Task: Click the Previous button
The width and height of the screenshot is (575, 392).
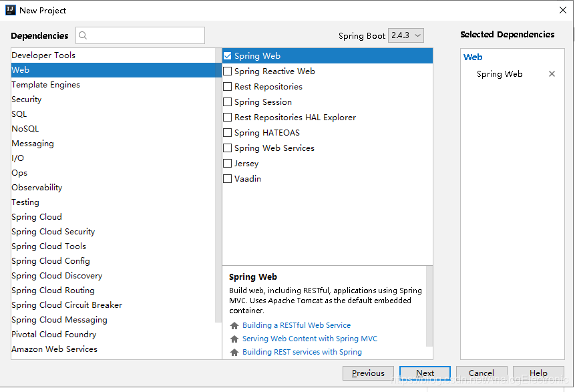Action: [368, 373]
